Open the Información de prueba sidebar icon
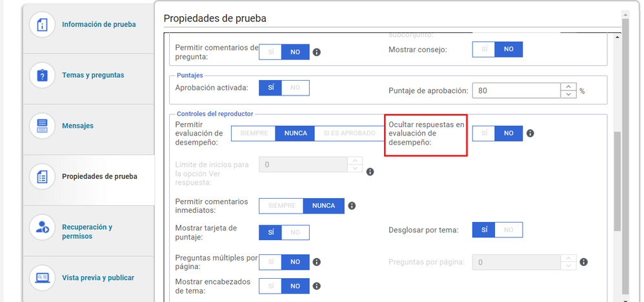The height and width of the screenshot is (302, 644). click(42, 25)
